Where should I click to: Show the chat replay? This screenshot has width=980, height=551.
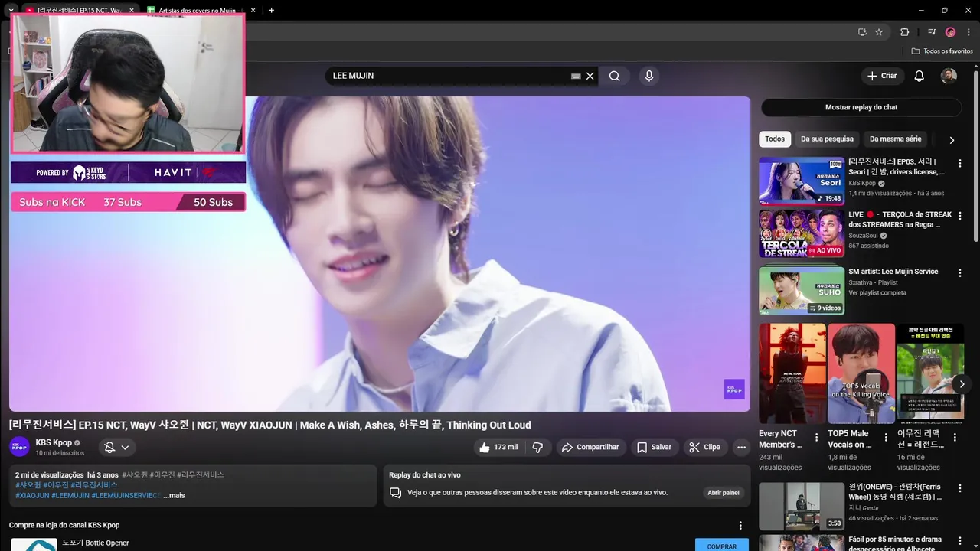861,107
